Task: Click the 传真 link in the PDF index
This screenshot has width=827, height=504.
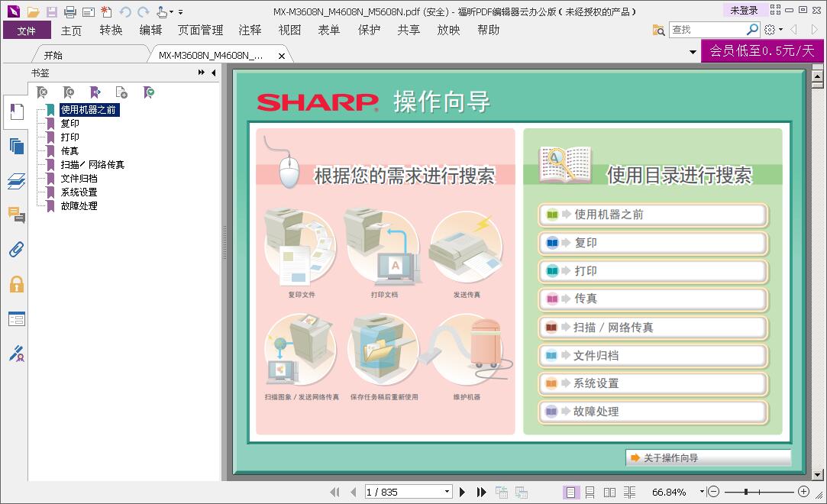Action: (x=652, y=299)
